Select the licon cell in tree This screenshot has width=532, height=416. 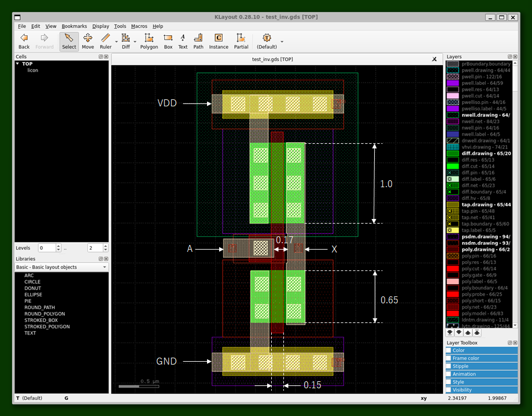point(32,70)
